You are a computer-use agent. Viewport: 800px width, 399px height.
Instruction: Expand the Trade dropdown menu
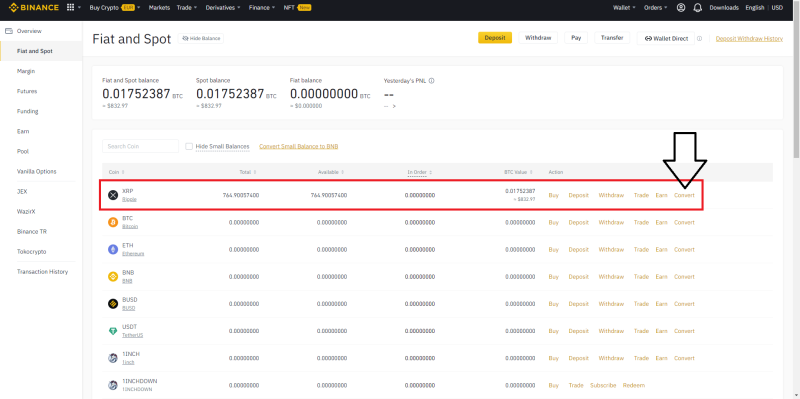point(187,8)
